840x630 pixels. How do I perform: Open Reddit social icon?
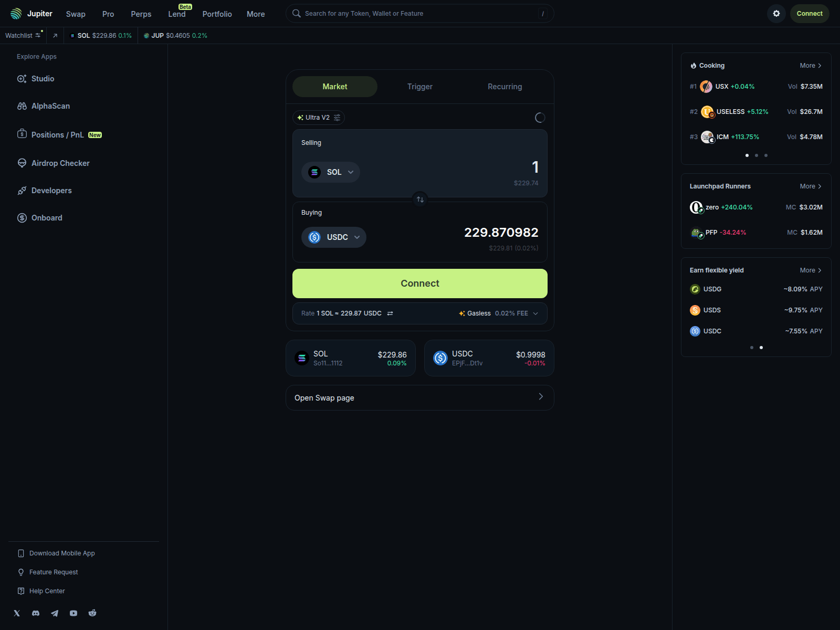(x=92, y=613)
